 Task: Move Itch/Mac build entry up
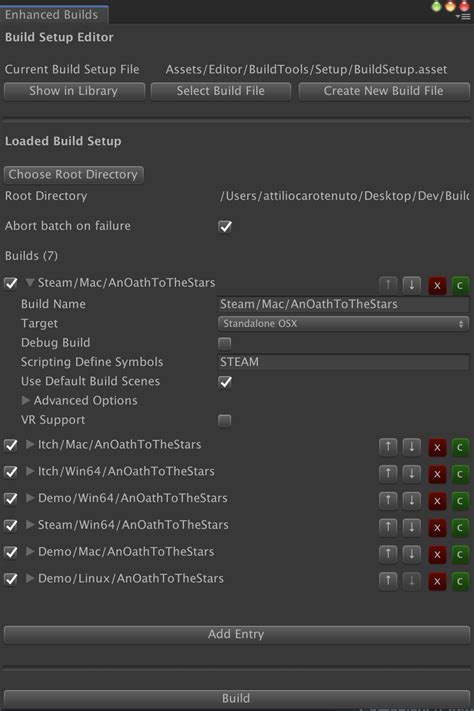(388, 447)
